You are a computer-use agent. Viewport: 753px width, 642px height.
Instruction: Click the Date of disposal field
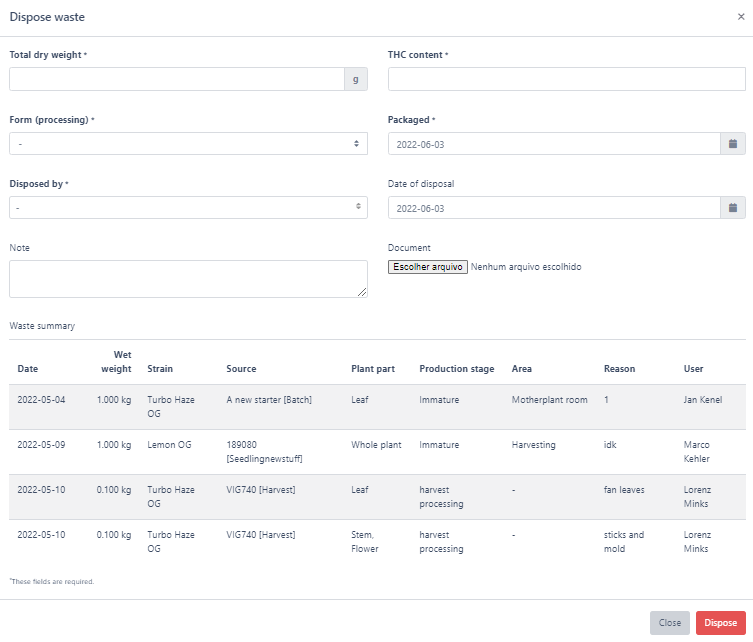(553, 208)
